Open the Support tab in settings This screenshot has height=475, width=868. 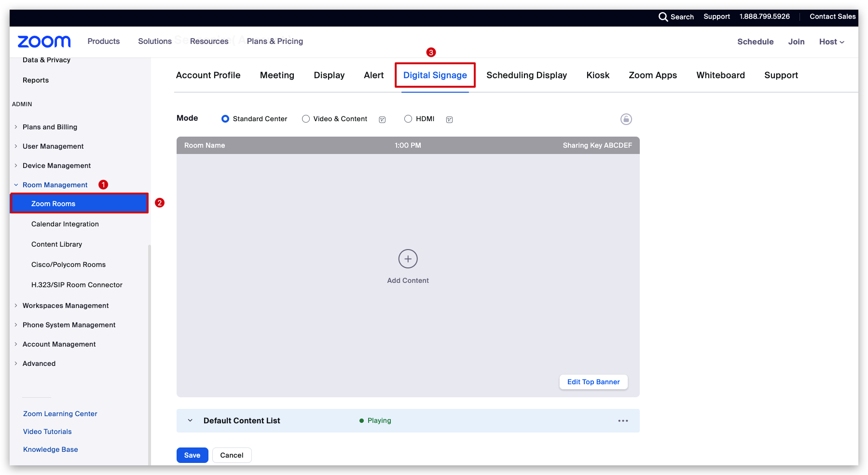pos(781,75)
